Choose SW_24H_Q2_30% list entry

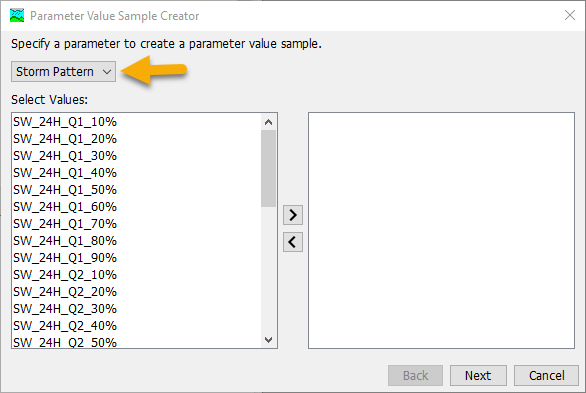[137, 309]
